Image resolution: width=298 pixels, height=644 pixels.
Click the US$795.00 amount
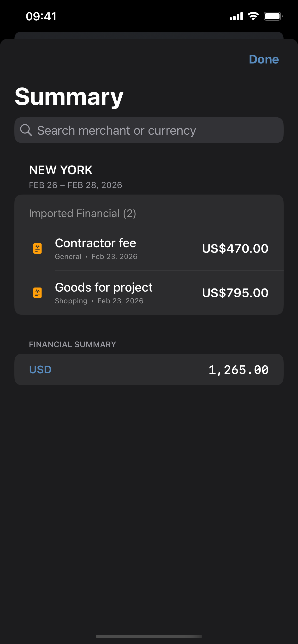click(235, 293)
